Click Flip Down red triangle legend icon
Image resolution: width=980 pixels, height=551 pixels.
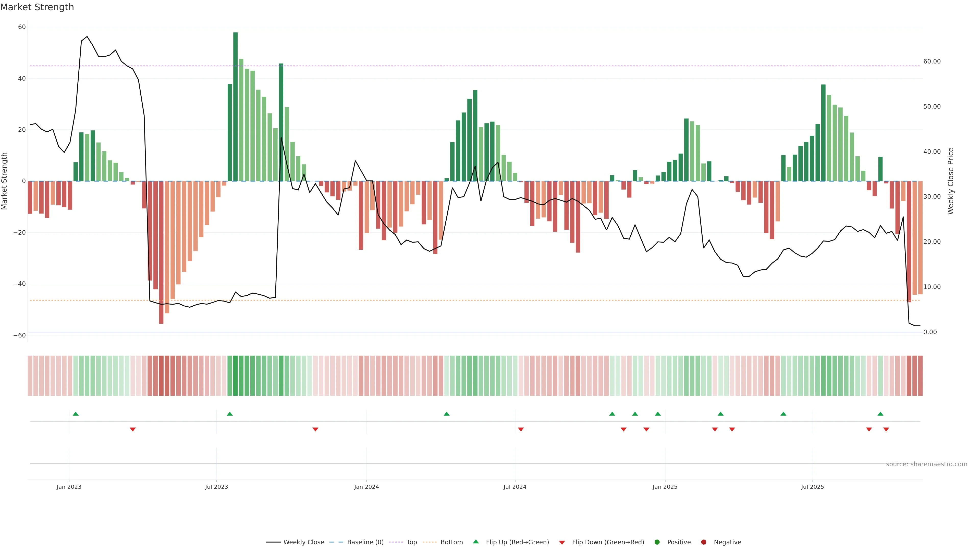[x=562, y=543]
